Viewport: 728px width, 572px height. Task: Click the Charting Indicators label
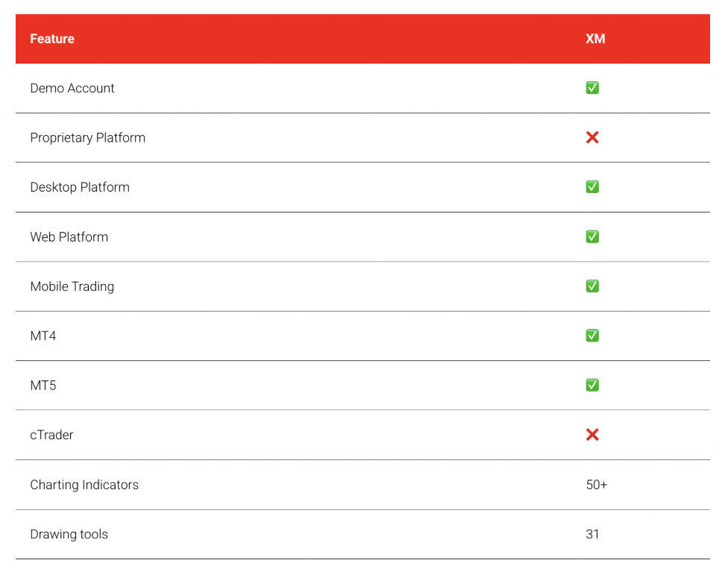(84, 485)
